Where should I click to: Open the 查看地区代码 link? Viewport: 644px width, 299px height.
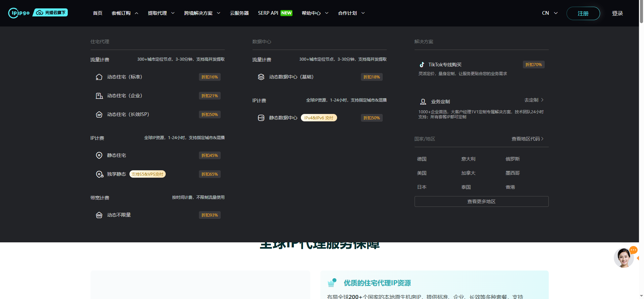tap(527, 139)
